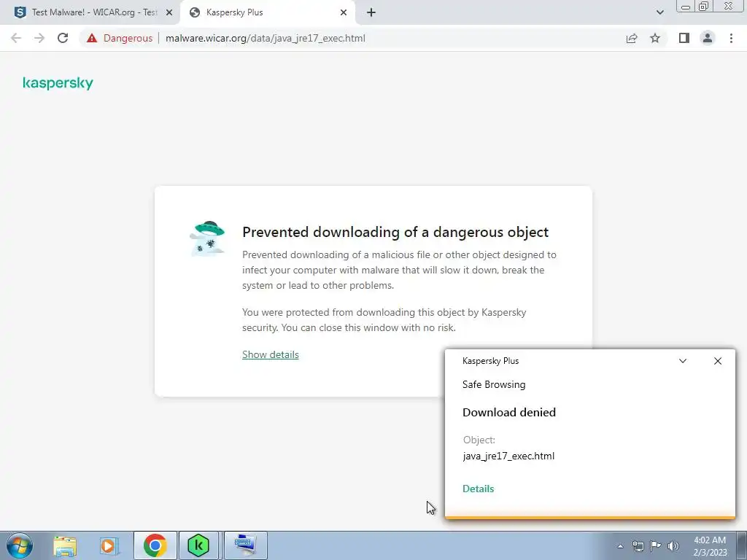Viewport: 747px width, 560px height.
Task: Click the Prevented downloading heading
Action: (x=395, y=233)
